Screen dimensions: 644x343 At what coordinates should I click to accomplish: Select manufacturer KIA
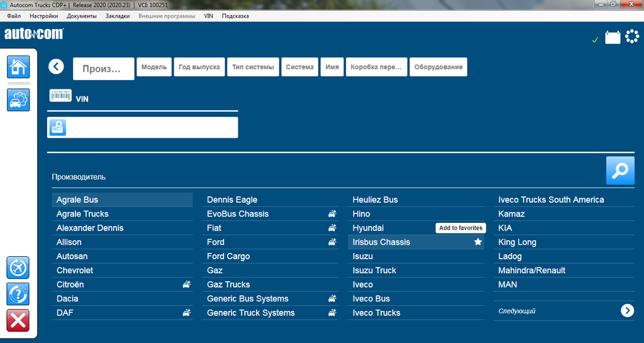pos(564,228)
